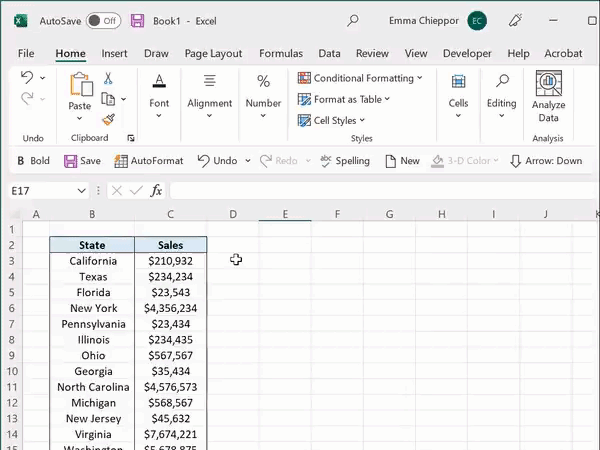Viewport: 600px width, 450px height.
Task: Switch to the Formulas tab
Action: pos(281,54)
